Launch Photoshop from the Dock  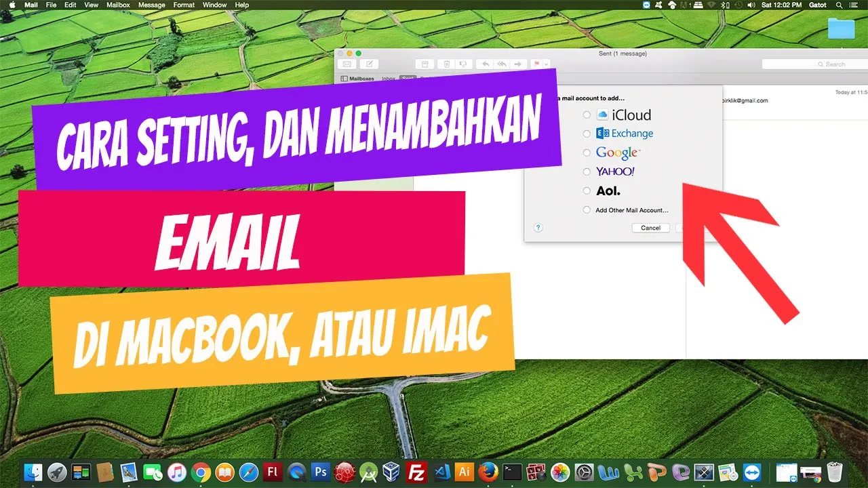[x=320, y=472]
